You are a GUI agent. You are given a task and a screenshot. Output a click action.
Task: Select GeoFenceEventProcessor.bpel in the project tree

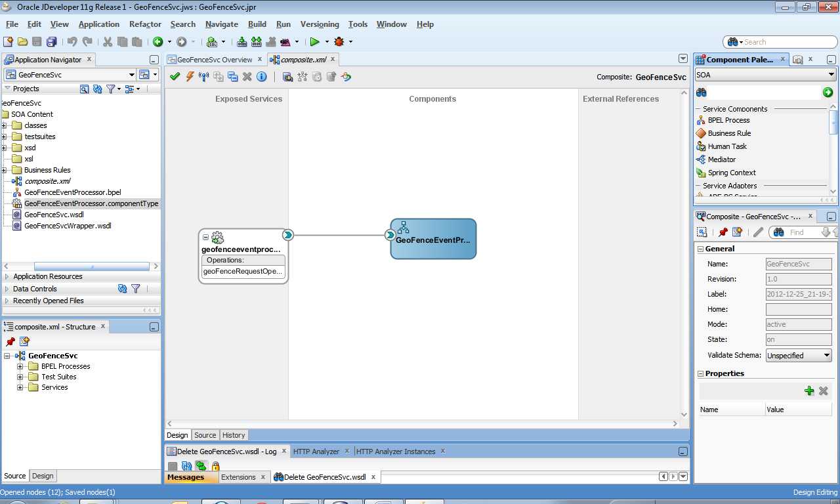pos(72,192)
